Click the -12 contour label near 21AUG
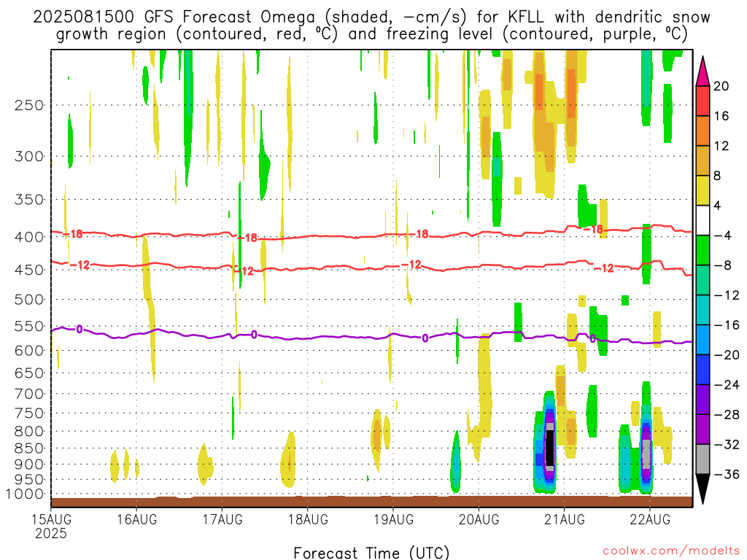 (x=605, y=268)
